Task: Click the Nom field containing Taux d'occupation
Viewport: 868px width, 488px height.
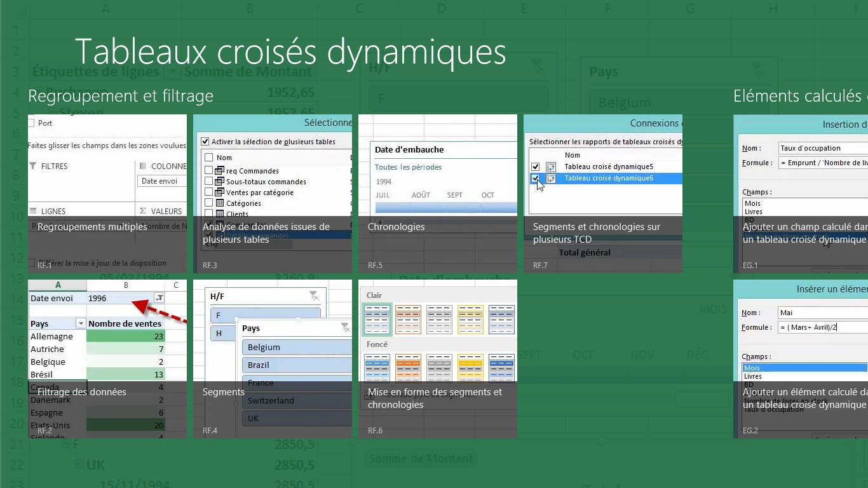Action: [x=823, y=148]
